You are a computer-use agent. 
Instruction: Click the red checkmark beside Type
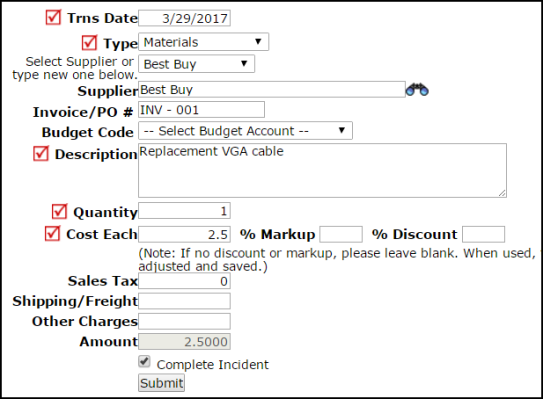click(x=90, y=42)
